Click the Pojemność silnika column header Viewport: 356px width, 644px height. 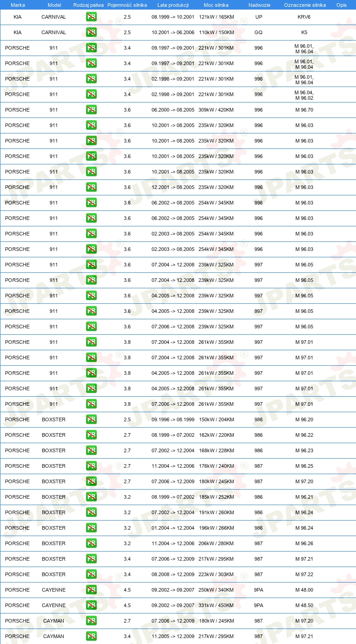pyautogui.click(x=127, y=5)
